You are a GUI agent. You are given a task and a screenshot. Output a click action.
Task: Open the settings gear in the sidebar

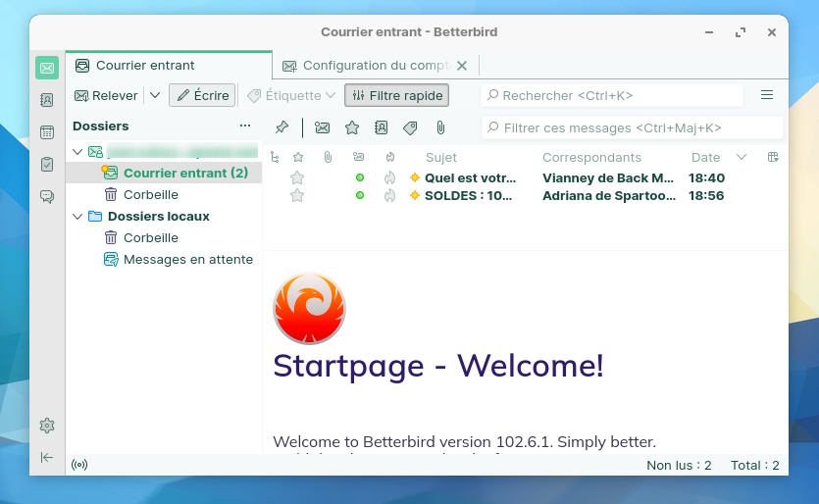point(46,426)
